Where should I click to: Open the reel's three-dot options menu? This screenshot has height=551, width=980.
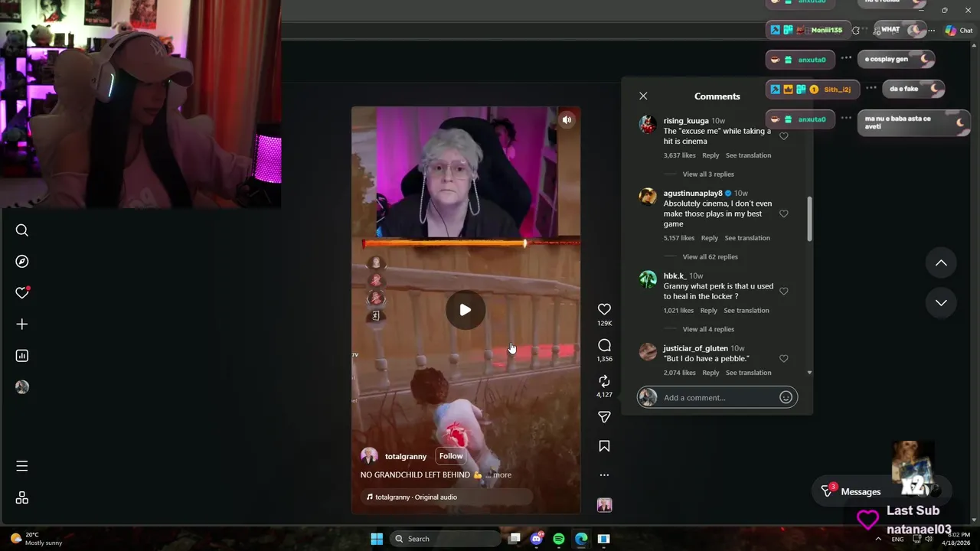(x=604, y=475)
